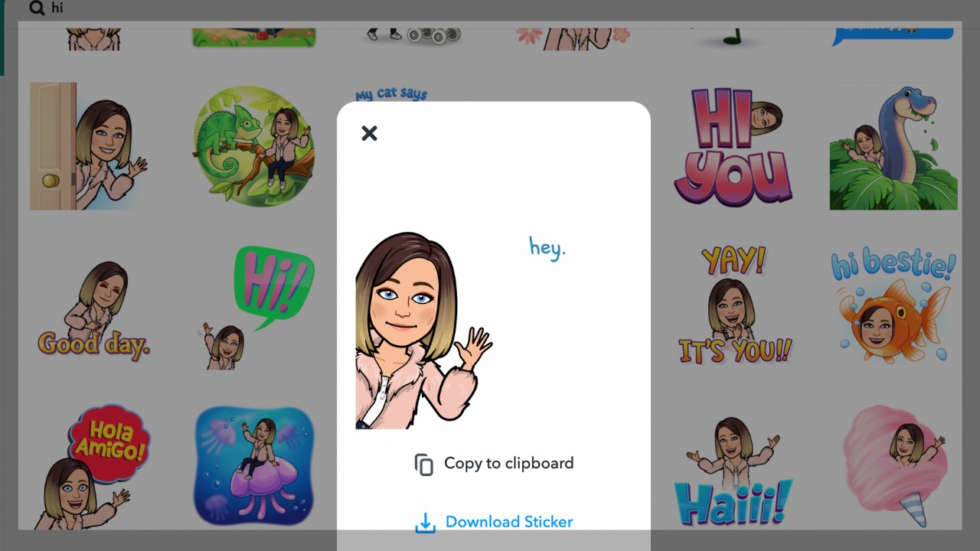Select the door waving sticker
The image size is (980, 551).
[x=89, y=146]
